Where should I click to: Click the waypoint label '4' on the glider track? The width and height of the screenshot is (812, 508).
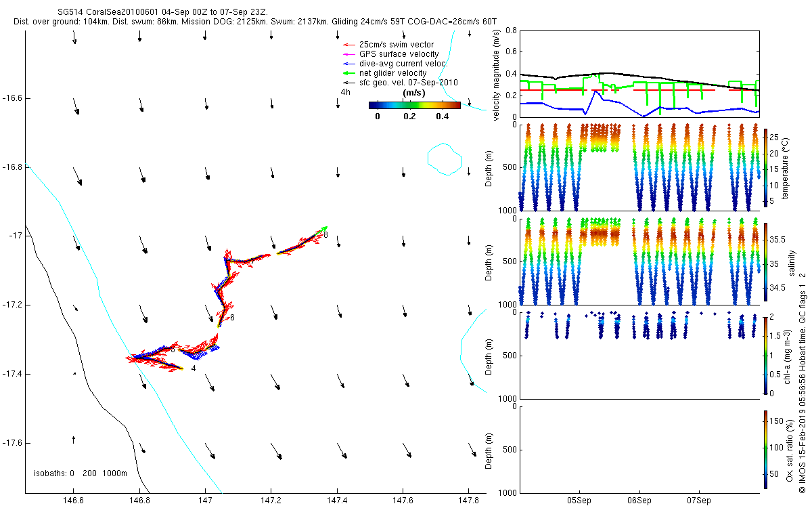coord(194,368)
